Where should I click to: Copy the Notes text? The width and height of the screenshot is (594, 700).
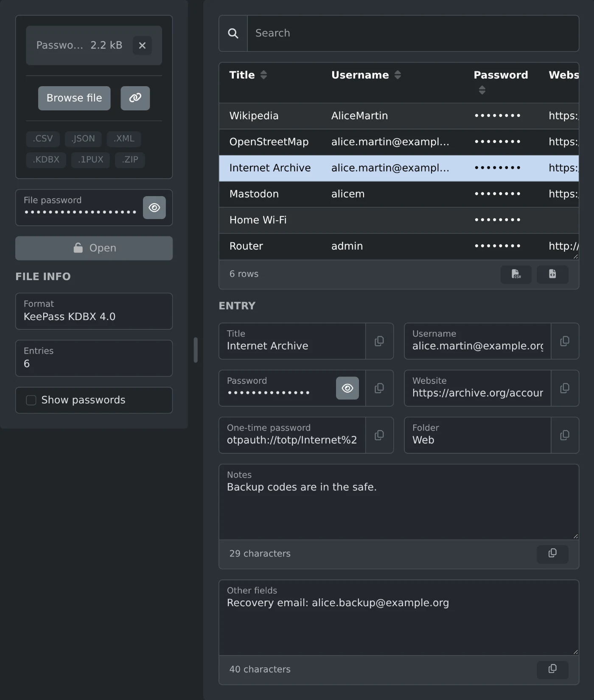(552, 554)
